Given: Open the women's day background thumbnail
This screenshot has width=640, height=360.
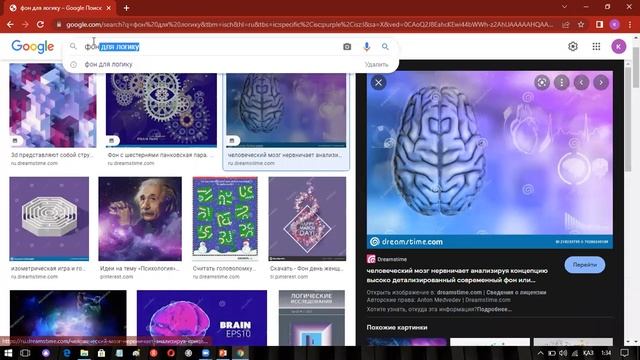Looking at the screenshot, I should (x=307, y=219).
